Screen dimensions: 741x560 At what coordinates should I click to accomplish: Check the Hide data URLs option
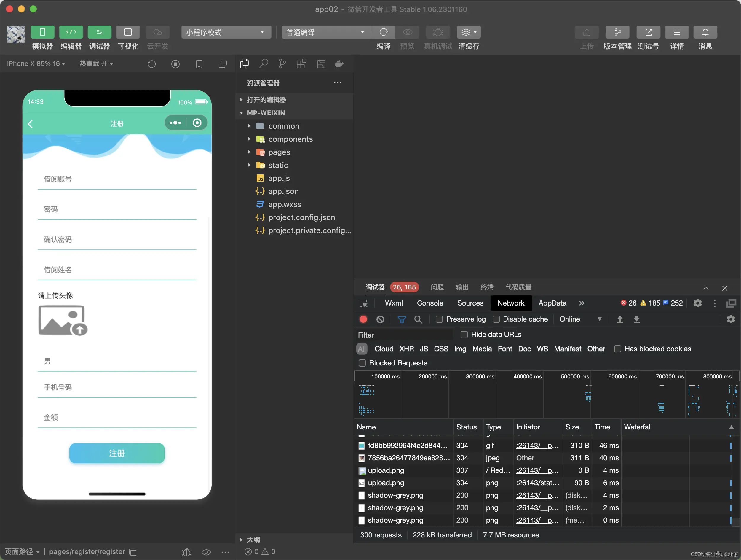464,335
